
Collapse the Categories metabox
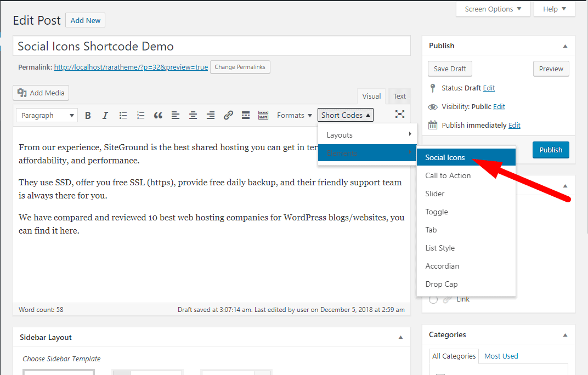click(565, 335)
